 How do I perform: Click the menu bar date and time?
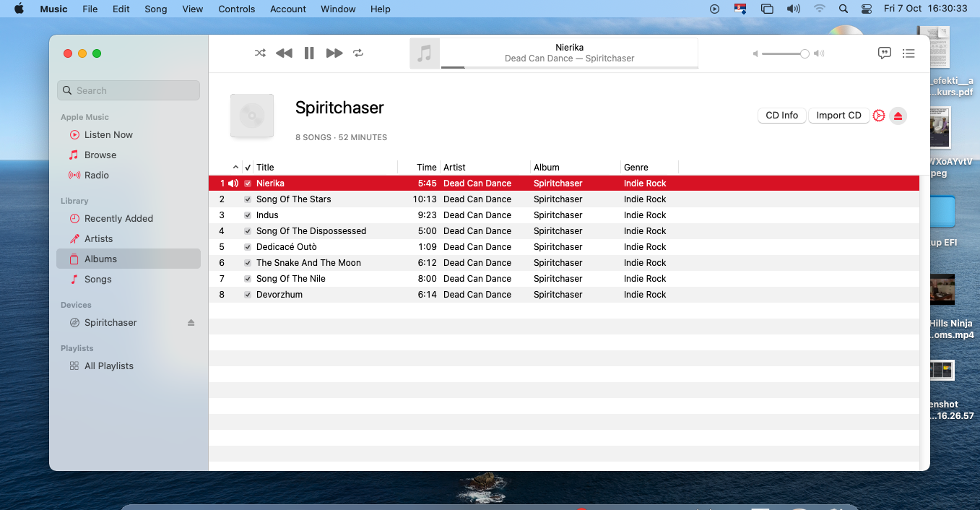[x=925, y=9]
